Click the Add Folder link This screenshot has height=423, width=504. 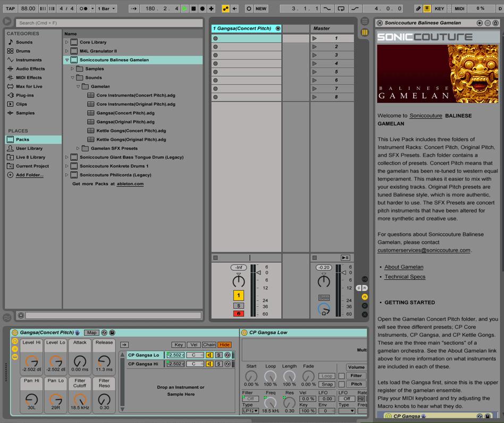(30, 175)
